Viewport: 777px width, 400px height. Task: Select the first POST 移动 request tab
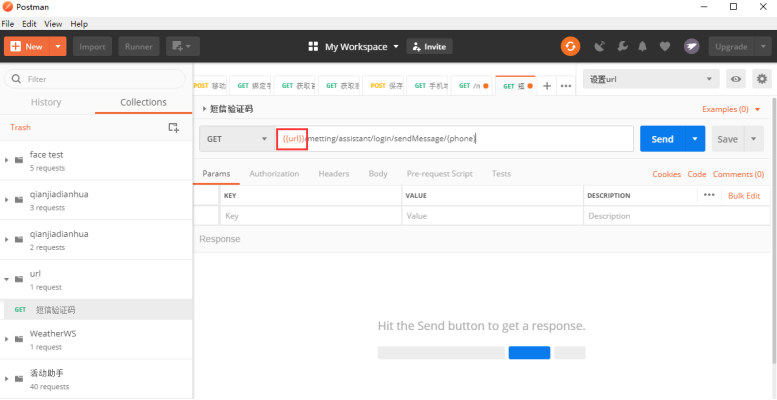click(x=210, y=86)
